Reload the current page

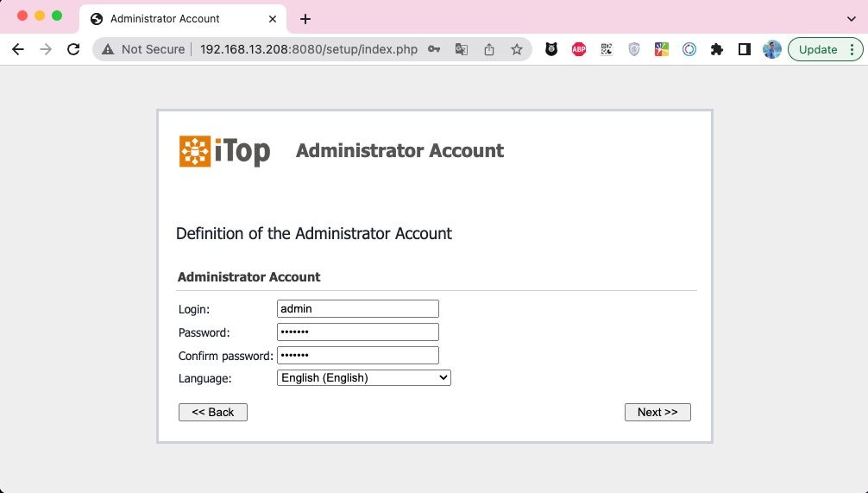(73, 49)
